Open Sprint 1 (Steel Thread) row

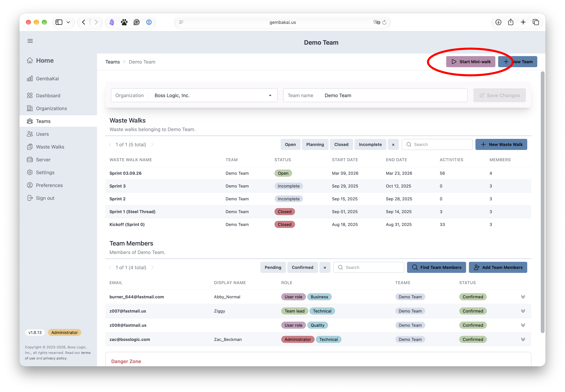tap(318, 211)
